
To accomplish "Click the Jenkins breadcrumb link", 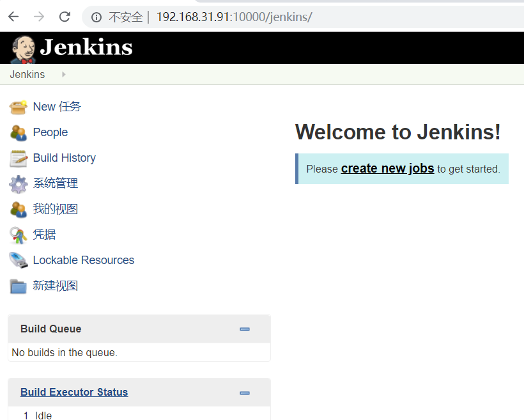I will (x=27, y=74).
